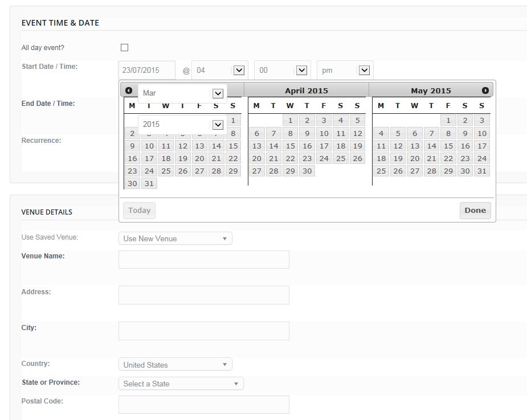Click into the Address field
The height and width of the screenshot is (420, 527).
203,295
